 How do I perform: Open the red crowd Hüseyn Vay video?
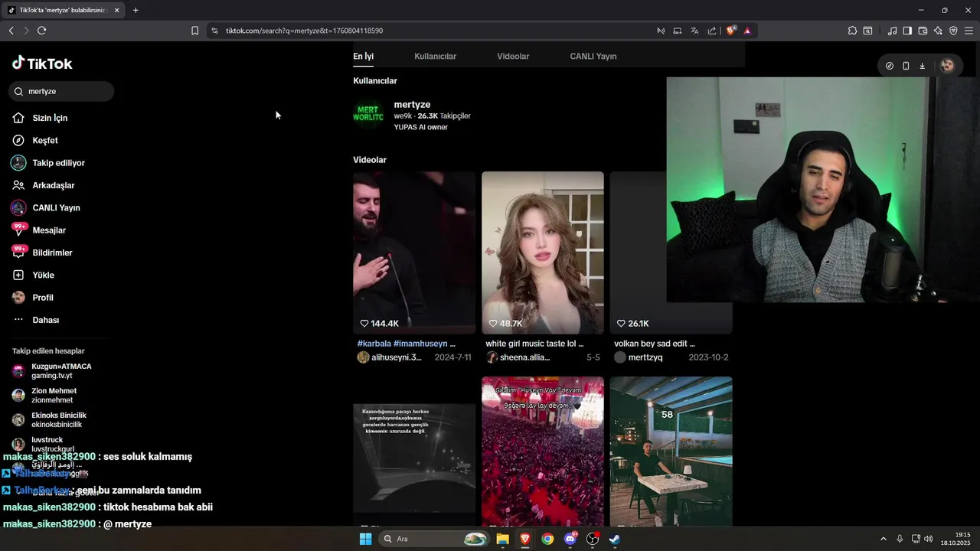pyautogui.click(x=543, y=452)
